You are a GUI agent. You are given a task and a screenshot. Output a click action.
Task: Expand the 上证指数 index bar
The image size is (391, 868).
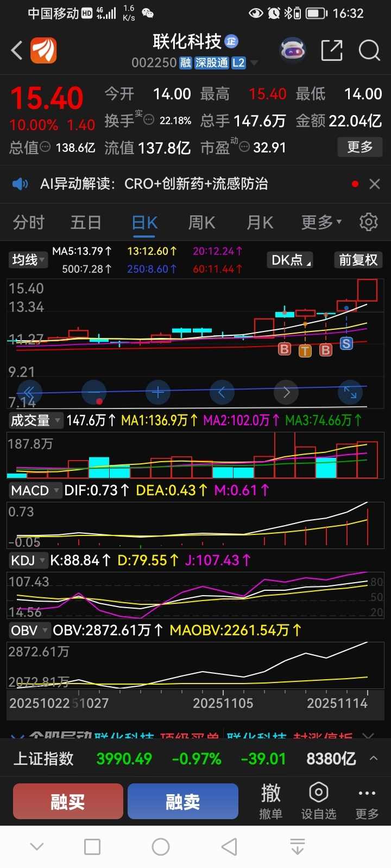pyautogui.click(x=374, y=758)
